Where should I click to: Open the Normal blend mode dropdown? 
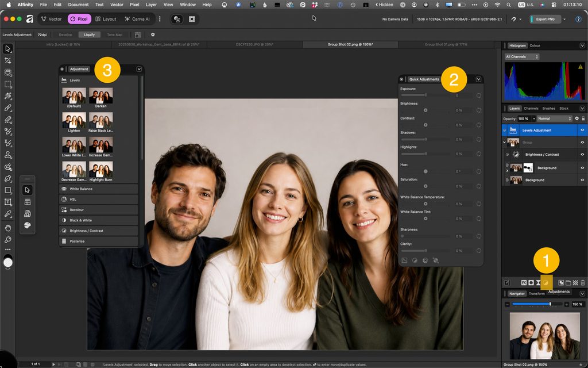click(554, 118)
